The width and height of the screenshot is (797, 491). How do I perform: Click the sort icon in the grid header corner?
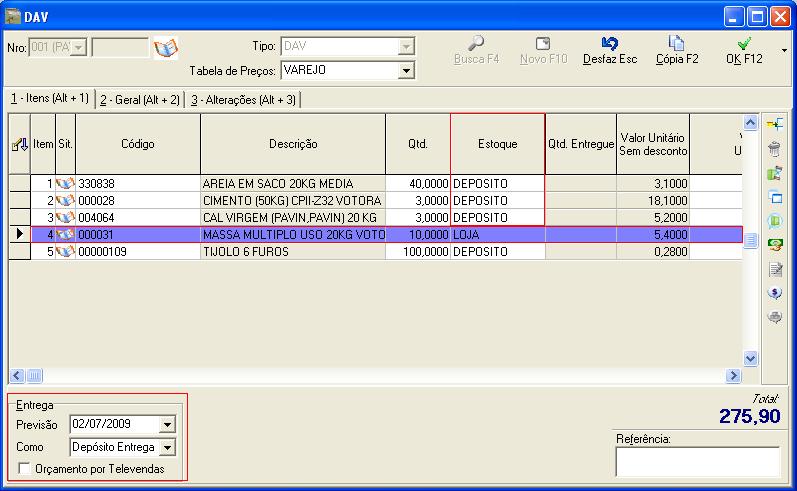click(x=19, y=145)
